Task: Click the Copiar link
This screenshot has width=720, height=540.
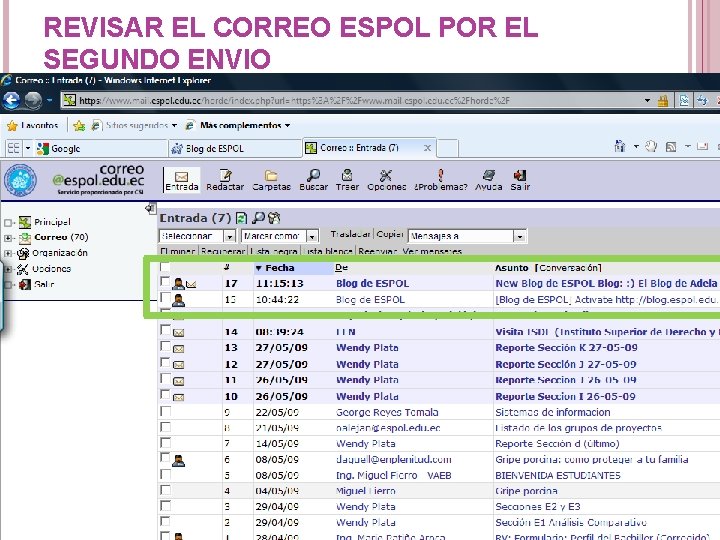Action: (x=390, y=234)
